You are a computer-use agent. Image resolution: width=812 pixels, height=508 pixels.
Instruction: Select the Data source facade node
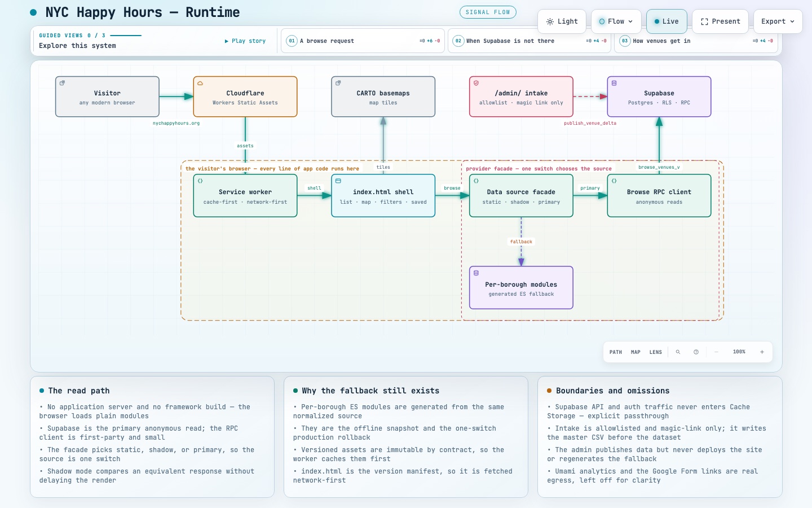click(x=521, y=196)
